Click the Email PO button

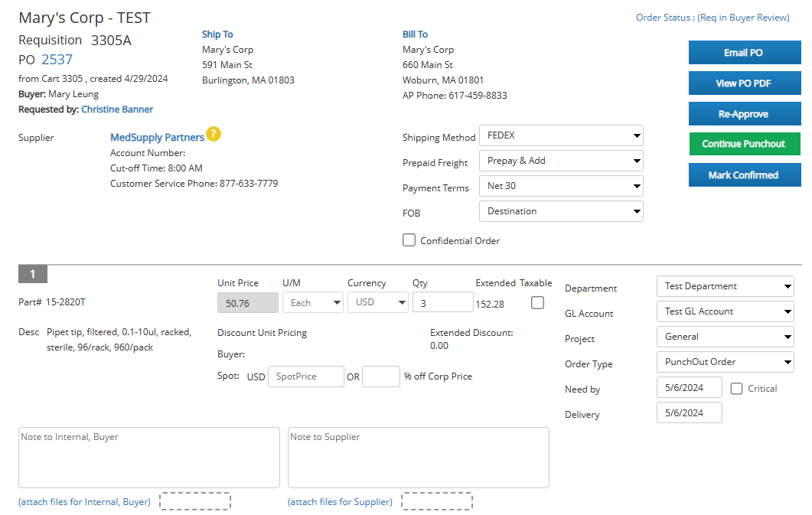tap(744, 52)
